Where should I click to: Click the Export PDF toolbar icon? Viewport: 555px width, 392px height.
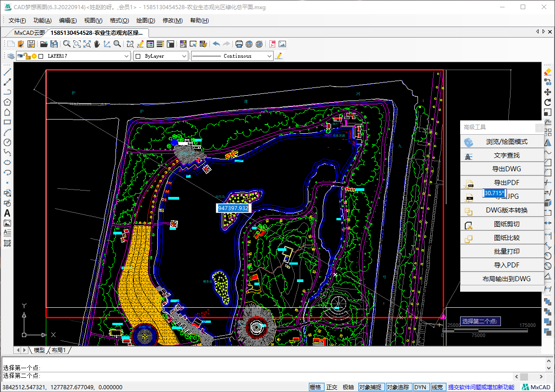(x=272, y=44)
